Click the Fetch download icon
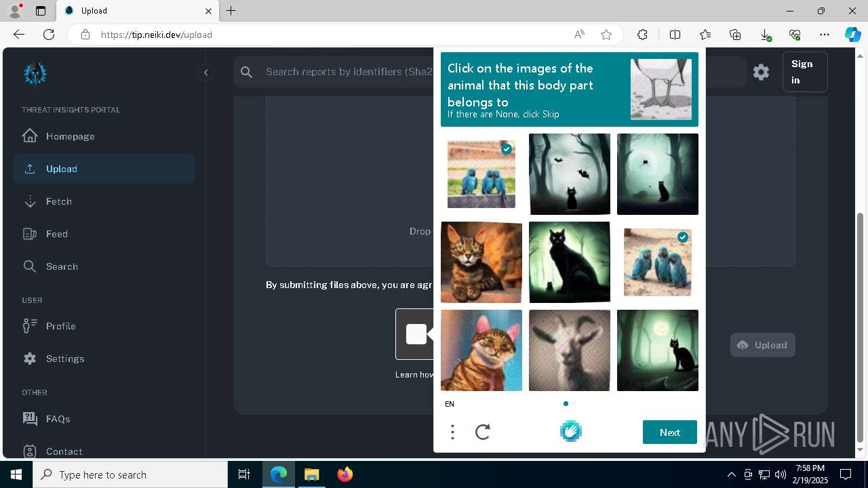 click(30, 201)
